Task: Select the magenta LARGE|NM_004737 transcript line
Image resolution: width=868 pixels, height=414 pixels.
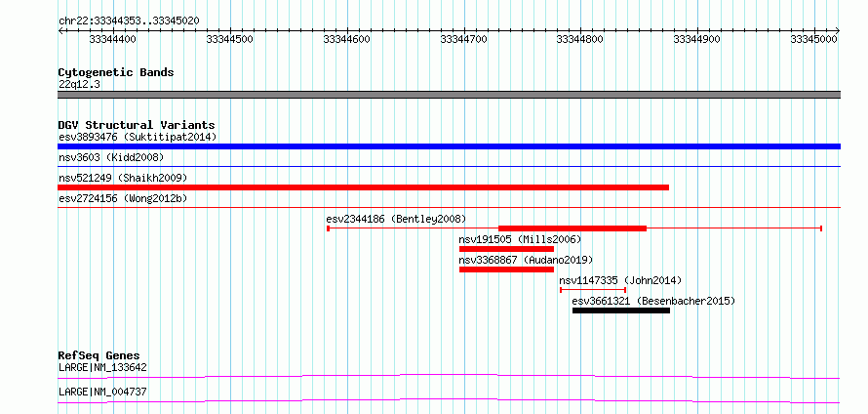Action: [x=449, y=400]
